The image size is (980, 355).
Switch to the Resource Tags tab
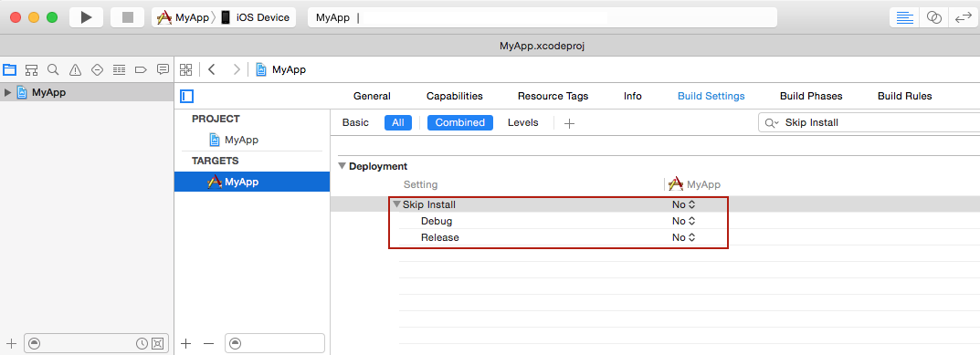[553, 96]
